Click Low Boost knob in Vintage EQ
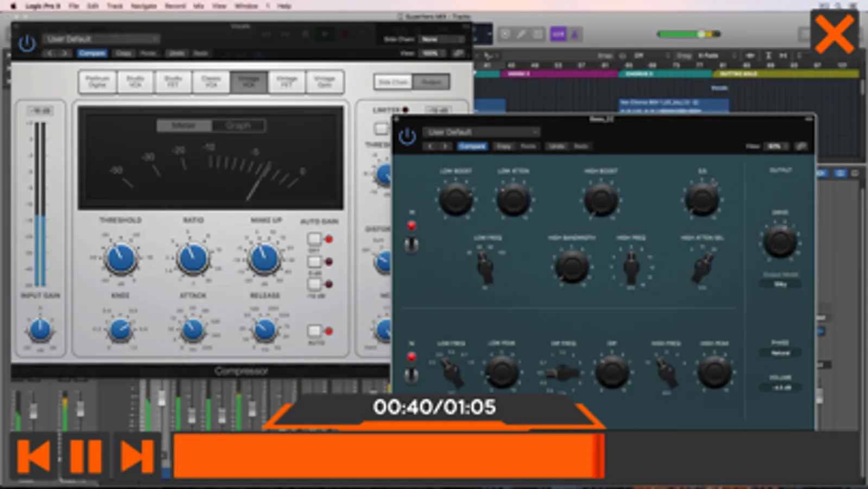868x489 pixels. [455, 199]
